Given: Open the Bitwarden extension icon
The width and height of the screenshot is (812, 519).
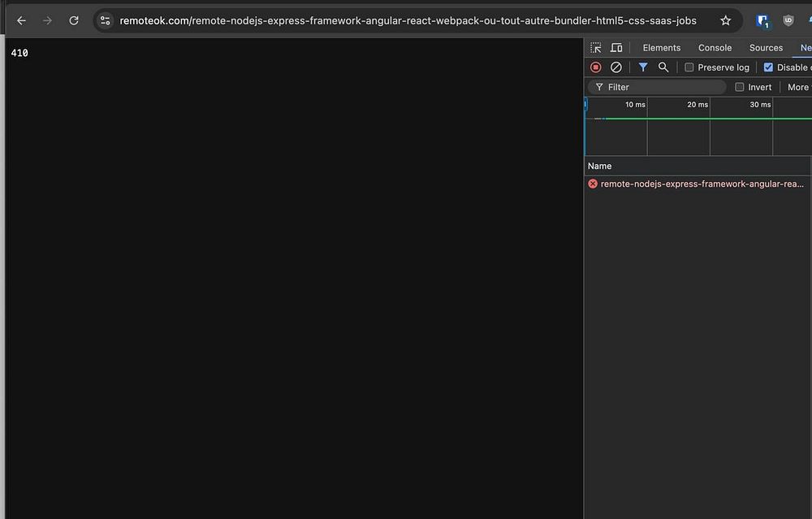Looking at the screenshot, I should click(x=762, y=21).
